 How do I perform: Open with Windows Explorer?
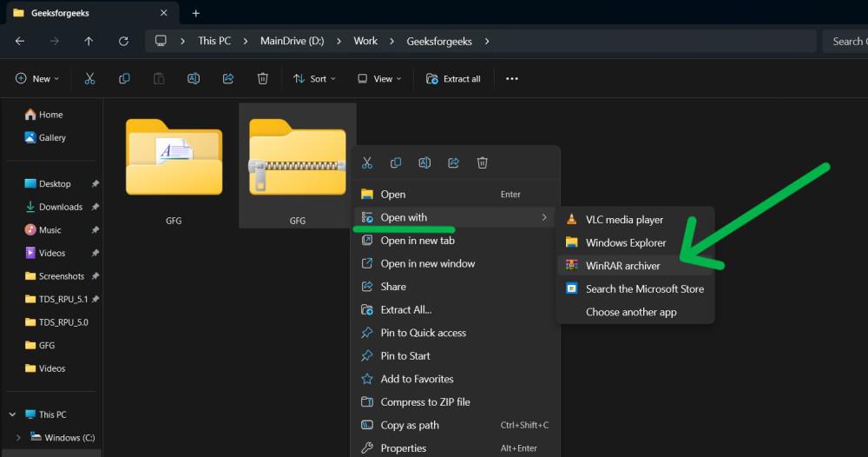pos(635,242)
